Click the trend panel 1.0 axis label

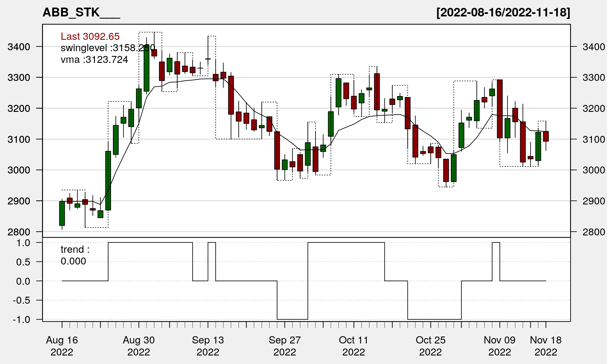coord(23,243)
